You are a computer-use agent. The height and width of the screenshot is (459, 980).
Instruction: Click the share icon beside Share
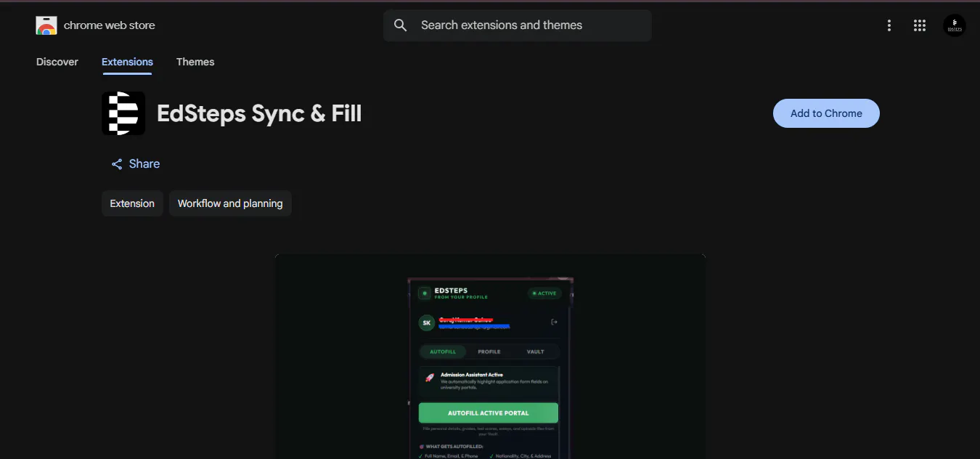[117, 164]
